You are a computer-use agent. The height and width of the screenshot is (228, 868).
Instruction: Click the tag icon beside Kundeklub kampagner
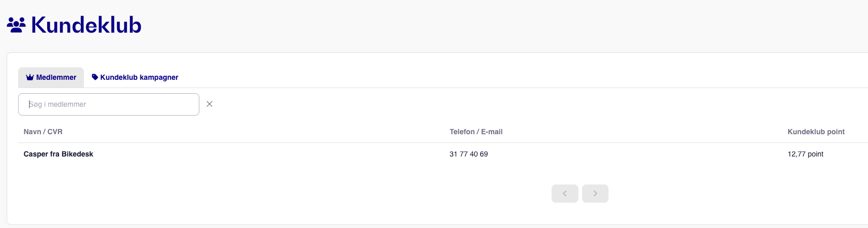95,77
